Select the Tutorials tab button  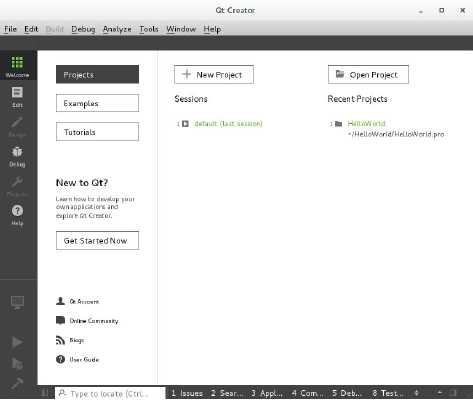coord(97,132)
